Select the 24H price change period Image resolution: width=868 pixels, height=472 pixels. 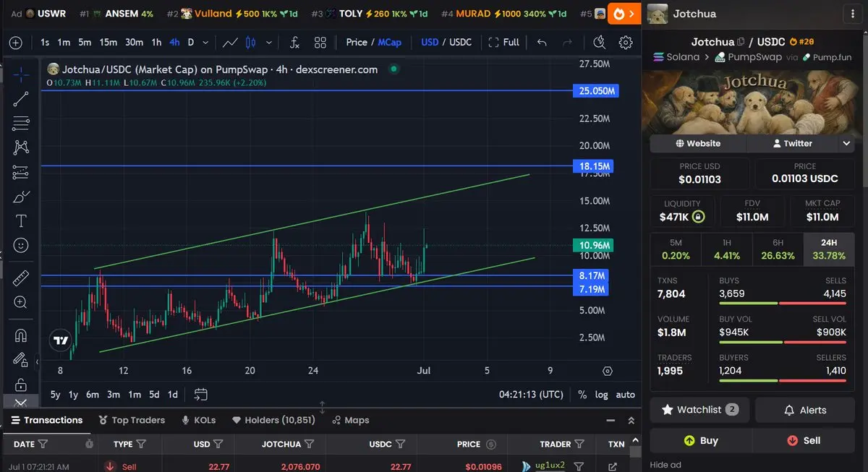[x=828, y=249]
